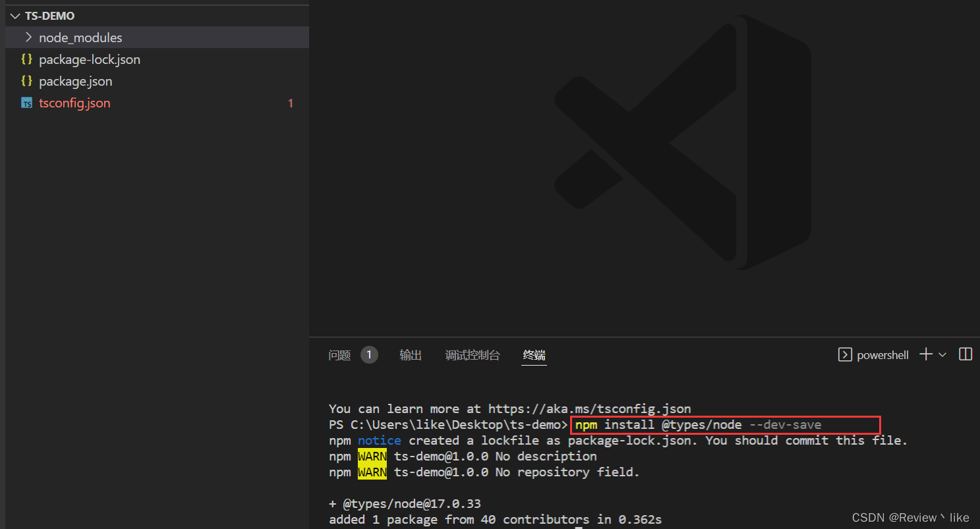Click the package.json braces icon
The image size is (980, 529).
pos(26,81)
